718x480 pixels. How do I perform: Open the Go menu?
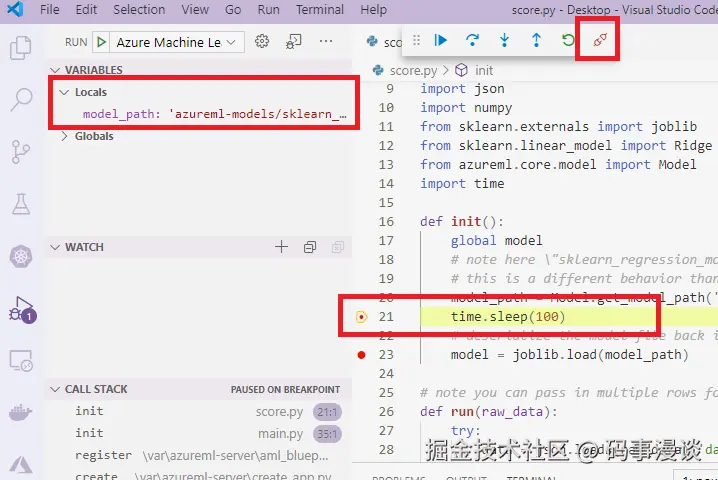[233, 9]
